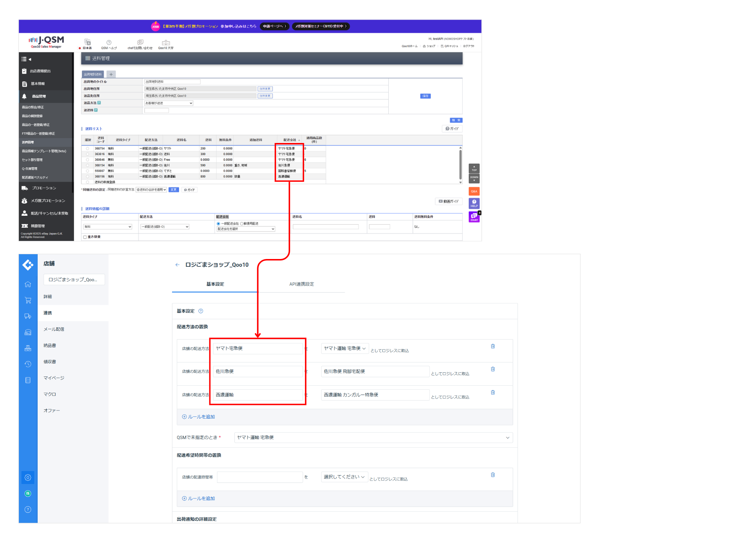Select radio for shipping code 368154
Viewport: 756px width, 535px height.
coord(87,166)
